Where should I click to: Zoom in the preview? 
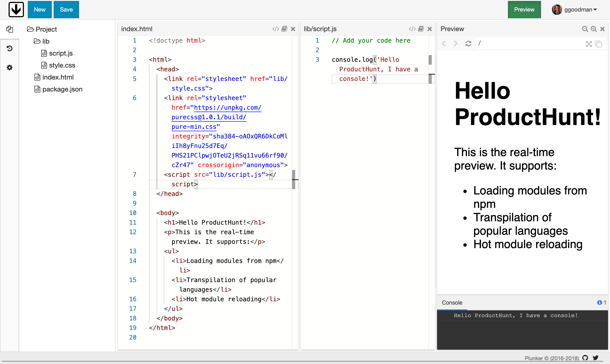pos(594,29)
